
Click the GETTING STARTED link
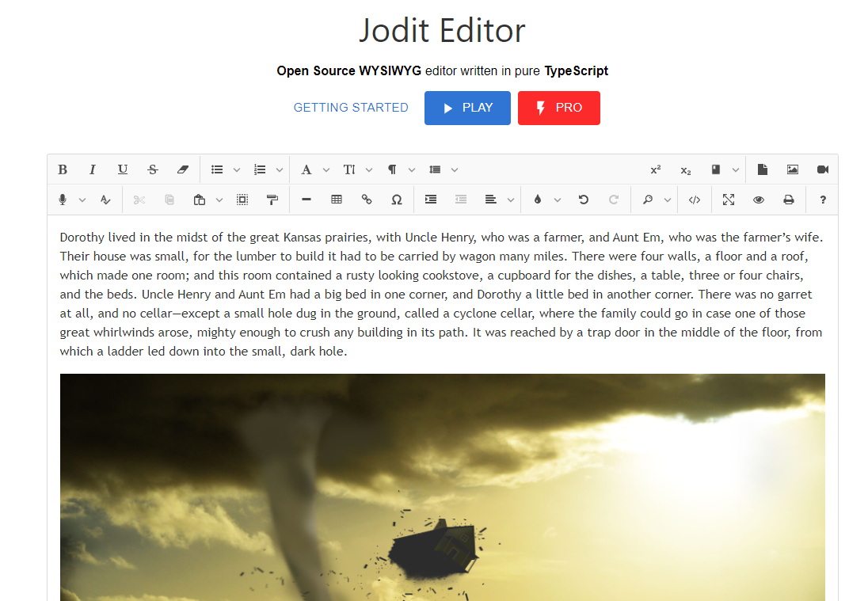(x=351, y=108)
